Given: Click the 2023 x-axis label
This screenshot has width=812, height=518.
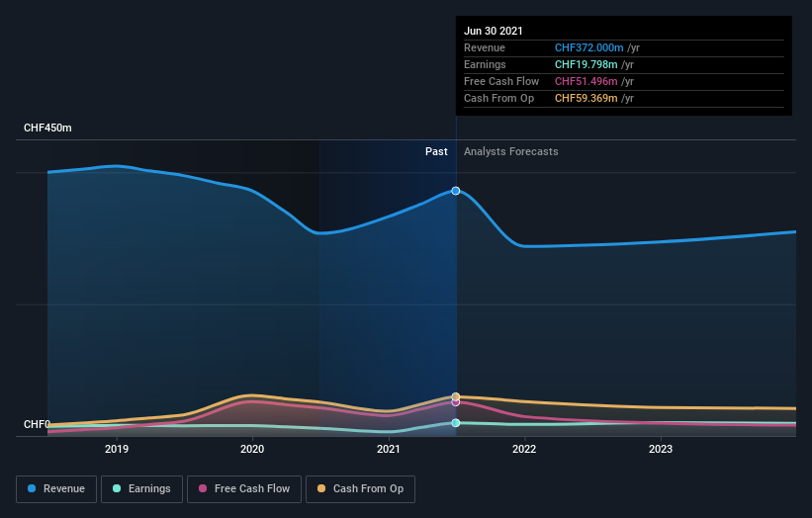Looking at the screenshot, I should (x=661, y=449).
